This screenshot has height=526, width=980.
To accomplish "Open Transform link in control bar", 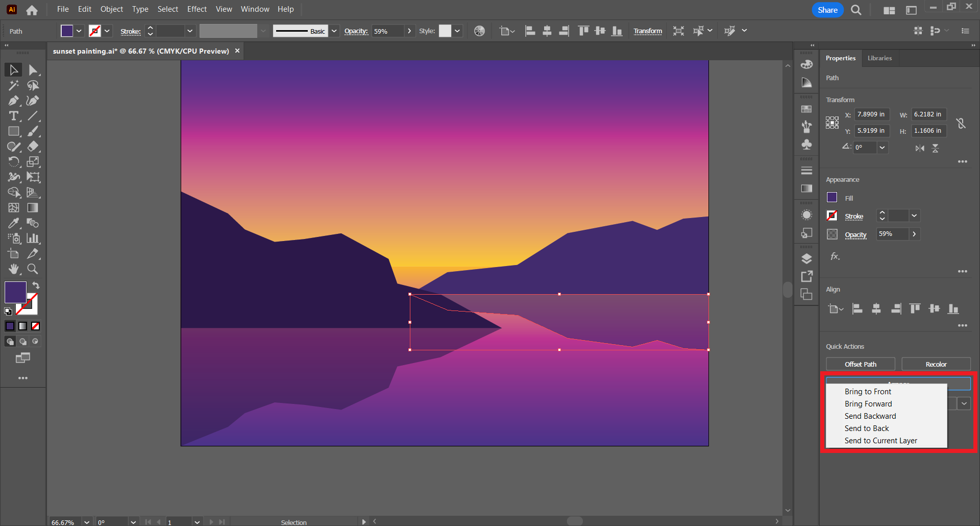I will pyautogui.click(x=648, y=31).
